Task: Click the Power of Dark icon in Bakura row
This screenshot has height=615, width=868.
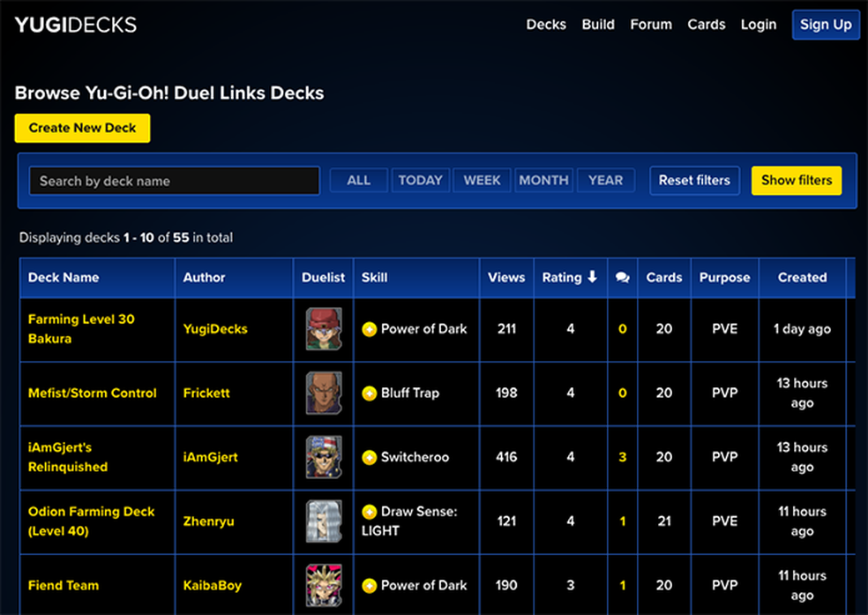Action: [x=370, y=329]
